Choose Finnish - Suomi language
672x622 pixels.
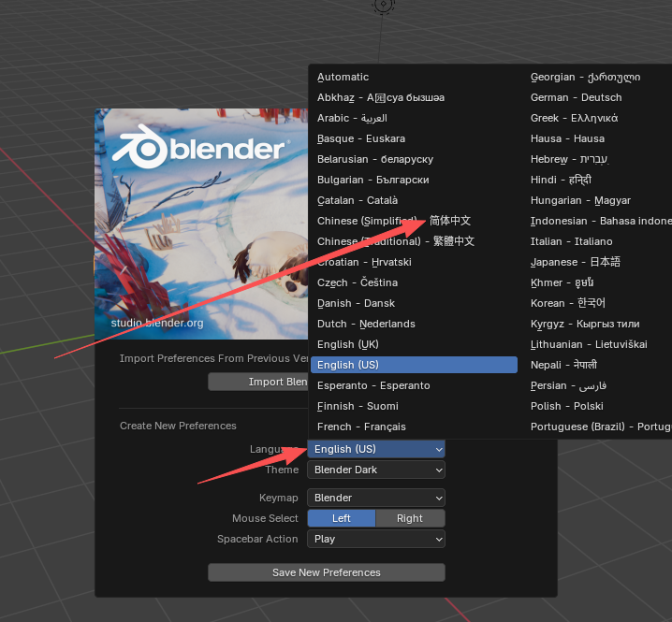[414, 406]
